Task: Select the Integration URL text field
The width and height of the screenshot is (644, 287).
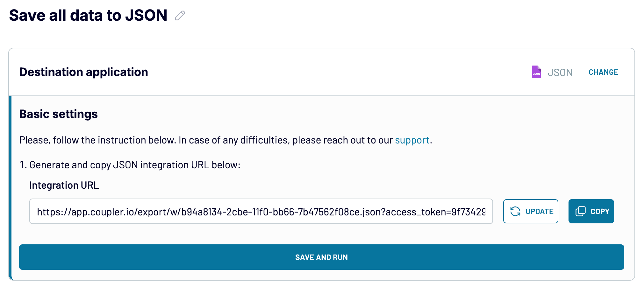Action: 261,211
